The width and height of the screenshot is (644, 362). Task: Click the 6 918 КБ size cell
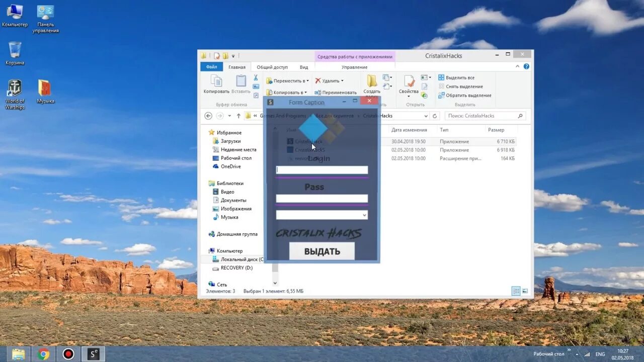click(x=505, y=150)
